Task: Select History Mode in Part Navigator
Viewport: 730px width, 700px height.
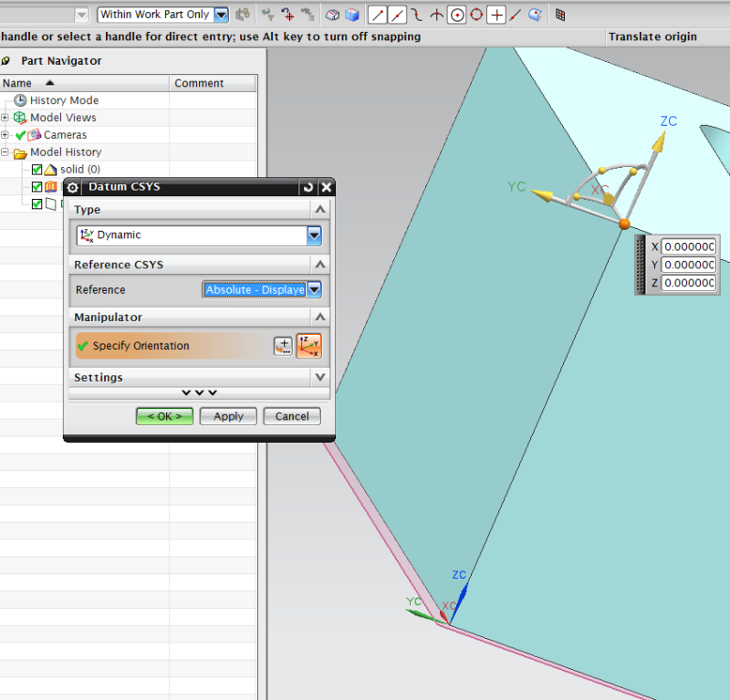Action: pyautogui.click(x=64, y=100)
